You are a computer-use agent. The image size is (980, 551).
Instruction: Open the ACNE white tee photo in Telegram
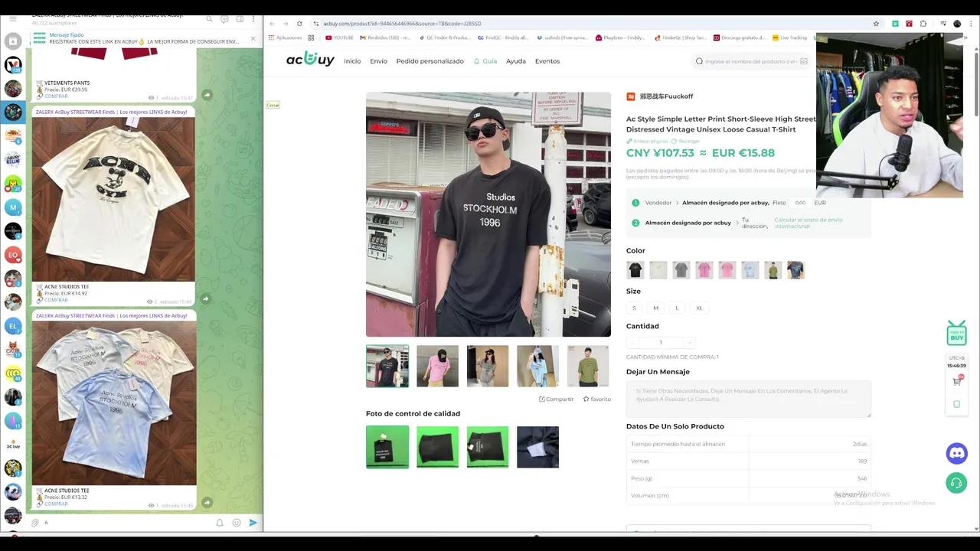point(114,199)
